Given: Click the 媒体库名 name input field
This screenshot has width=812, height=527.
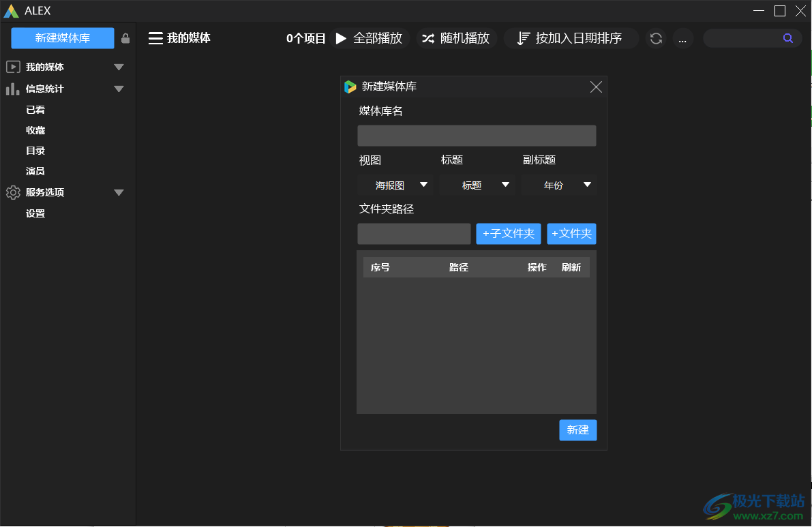Looking at the screenshot, I should click(477, 135).
